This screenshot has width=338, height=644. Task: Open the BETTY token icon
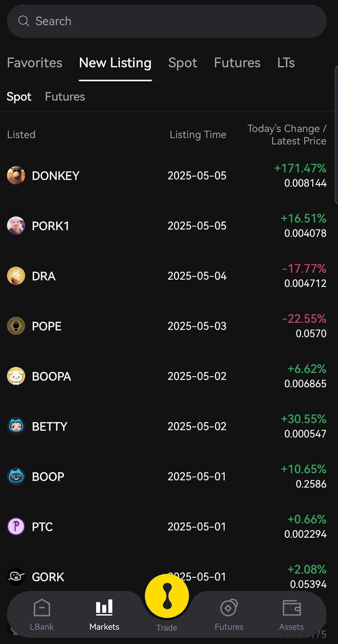coord(16,426)
